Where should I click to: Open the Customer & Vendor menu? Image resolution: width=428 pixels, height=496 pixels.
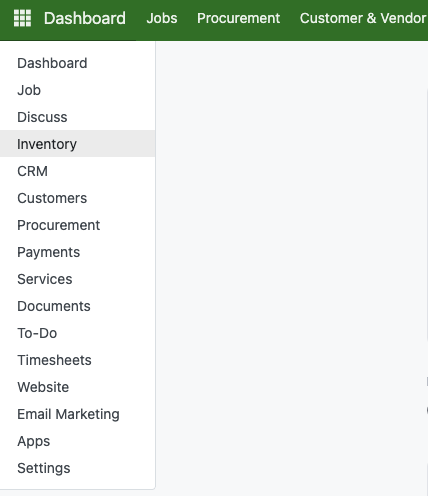[363, 18]
